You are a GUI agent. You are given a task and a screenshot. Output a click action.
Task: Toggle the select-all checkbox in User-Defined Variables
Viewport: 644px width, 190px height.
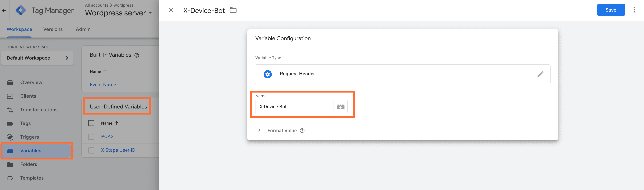tap(91, 123)
